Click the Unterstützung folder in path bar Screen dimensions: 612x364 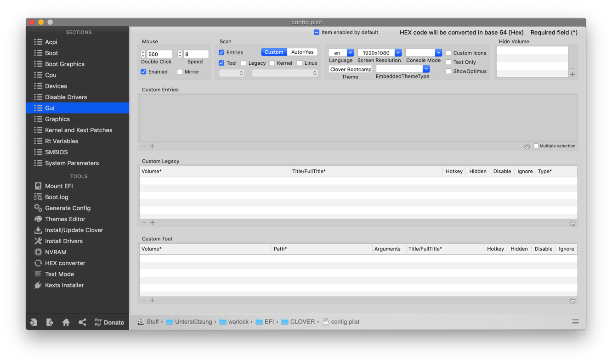(189, 322)
